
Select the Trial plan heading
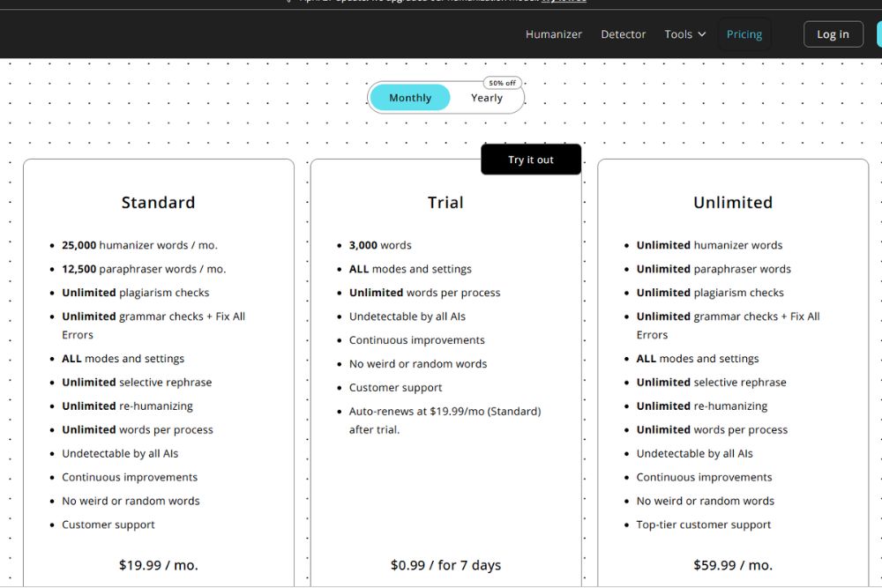point(445,203)
